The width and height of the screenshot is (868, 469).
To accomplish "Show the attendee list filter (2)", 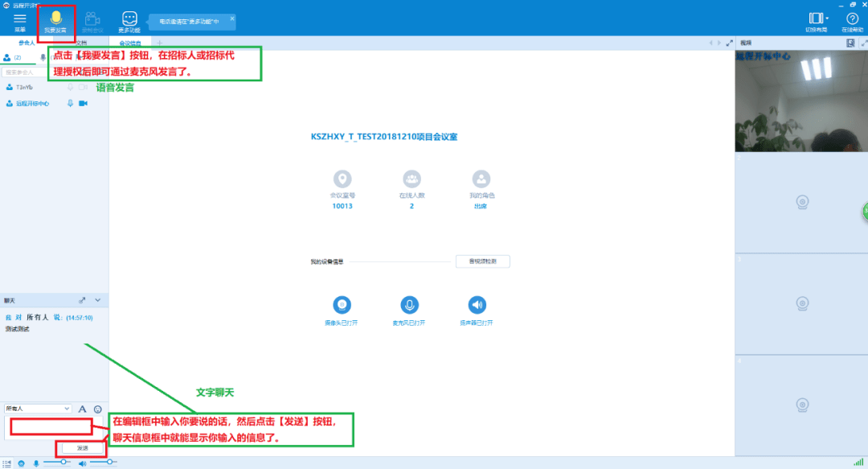I will click(12, 57).
